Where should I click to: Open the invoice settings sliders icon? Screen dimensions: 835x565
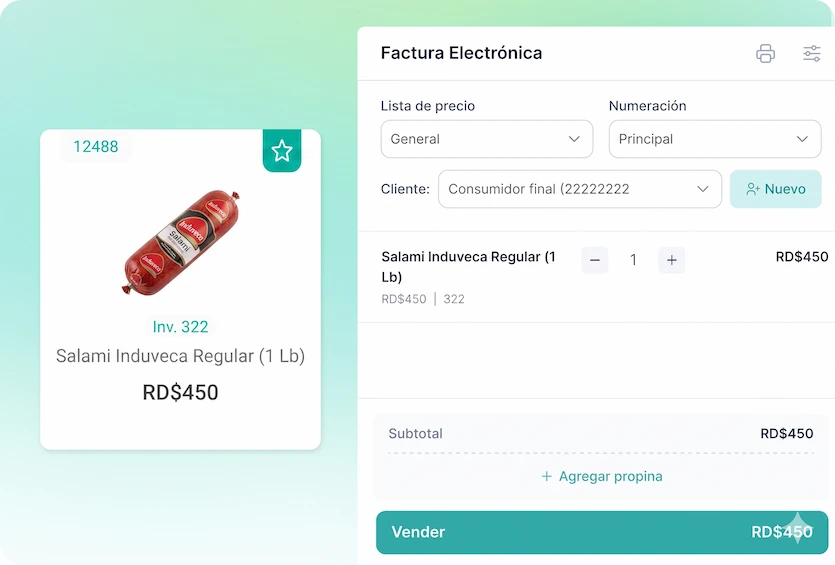click(812, 53)
